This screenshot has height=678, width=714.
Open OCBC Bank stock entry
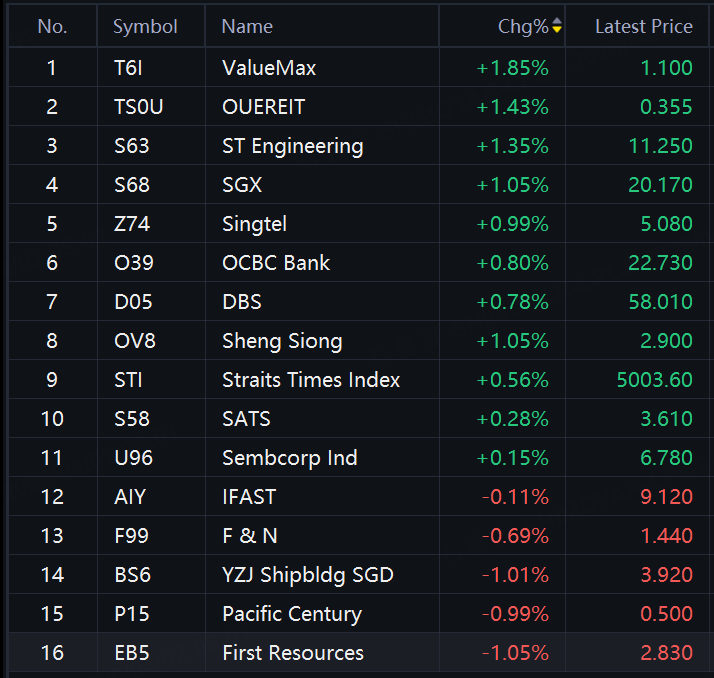pyautogui.click(x=276, y=263)
